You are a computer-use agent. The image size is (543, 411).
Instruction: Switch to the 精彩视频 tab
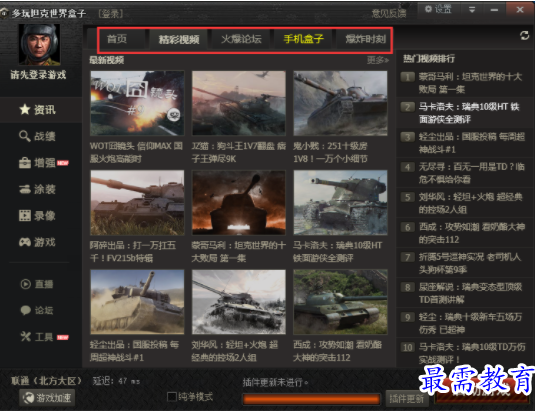coord(179,39)
